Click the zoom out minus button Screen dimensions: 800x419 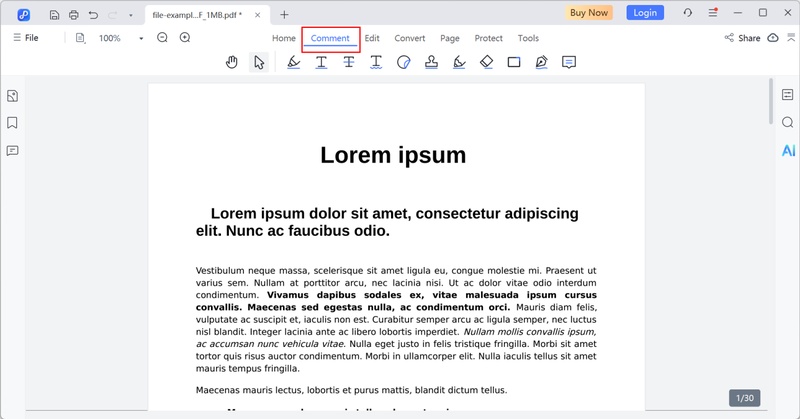point(162,38)
